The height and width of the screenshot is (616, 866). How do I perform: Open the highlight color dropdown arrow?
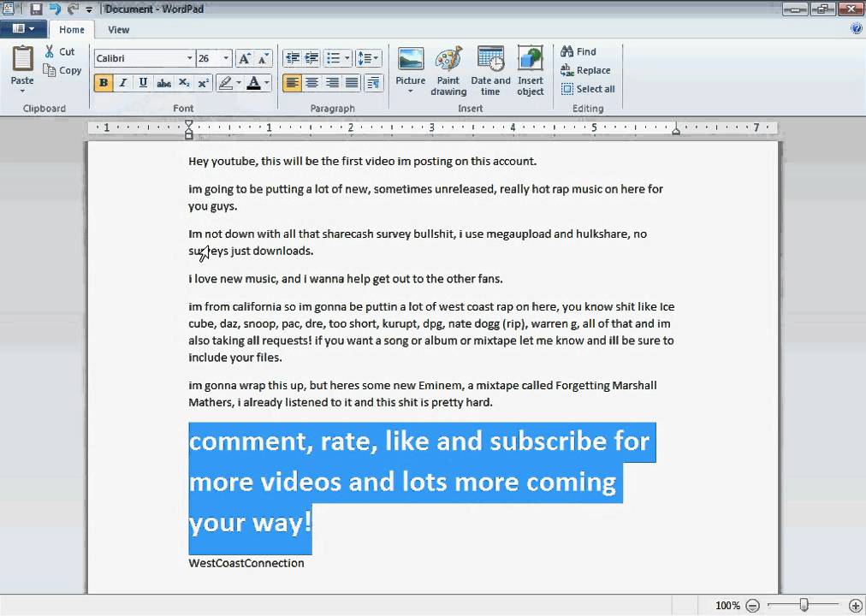tap(239, 83)
